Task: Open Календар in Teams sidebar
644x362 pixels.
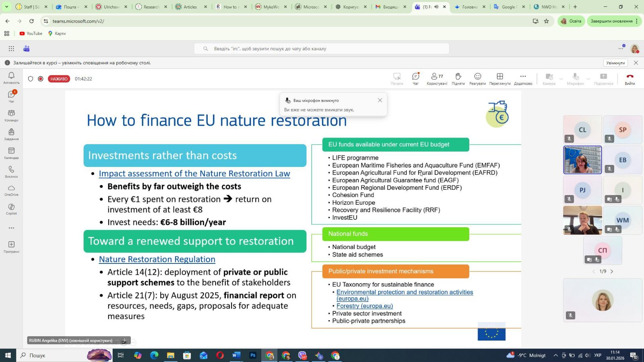Action: 11,153
